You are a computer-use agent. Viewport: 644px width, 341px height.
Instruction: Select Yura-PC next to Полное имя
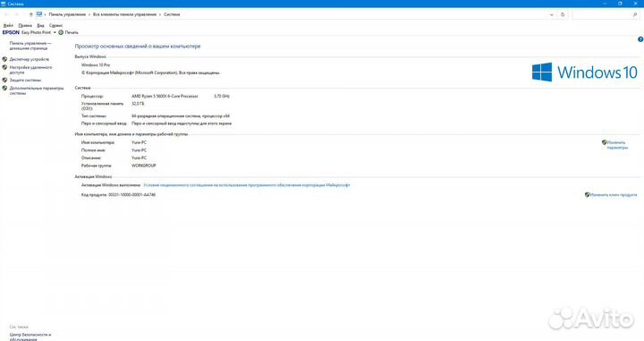pos(139,150)
